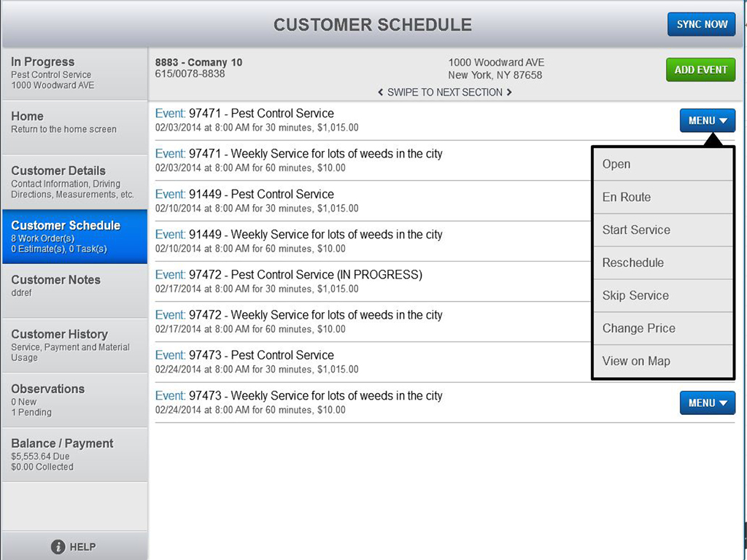The image size is (747, 560).
Task: Click the $5,553.64 Due amount
Action: point(40,456)
